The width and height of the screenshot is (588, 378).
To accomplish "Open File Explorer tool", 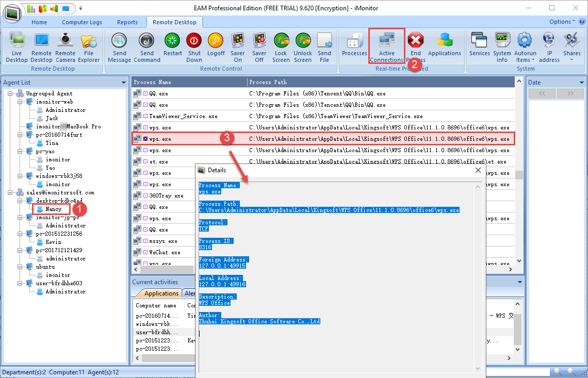I will coord(89,47).
